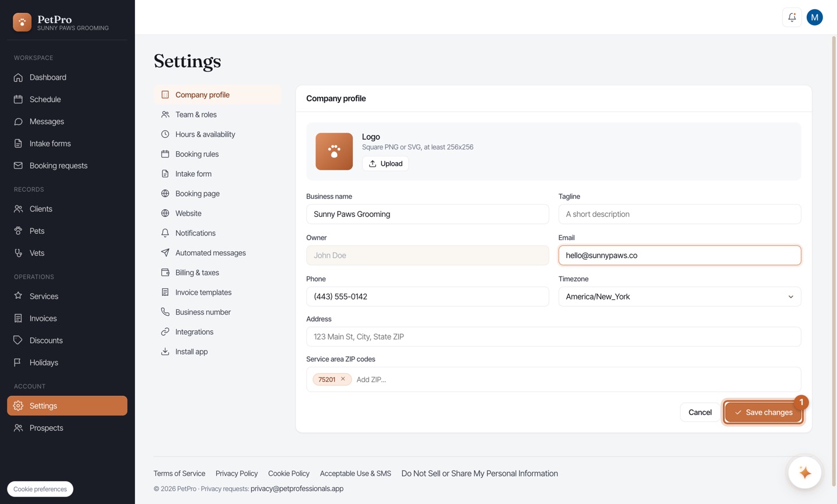837x504 pixels.
Task: Click the disabled Owner field
Action: pyautogui.click(x=427, y=255)
